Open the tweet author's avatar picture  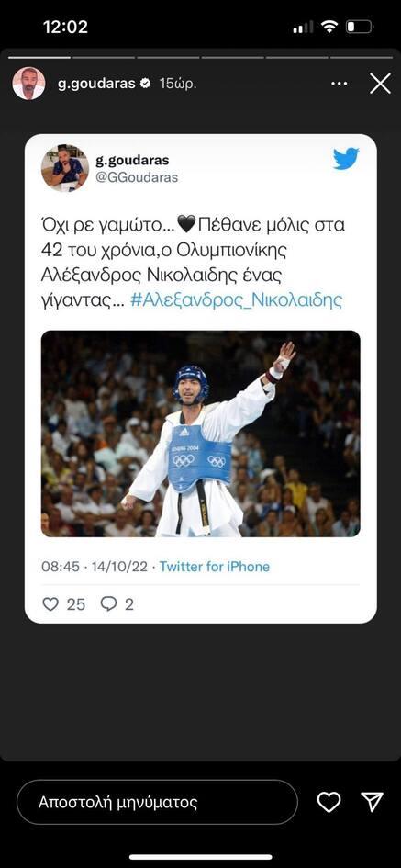(x=65, y=168)
